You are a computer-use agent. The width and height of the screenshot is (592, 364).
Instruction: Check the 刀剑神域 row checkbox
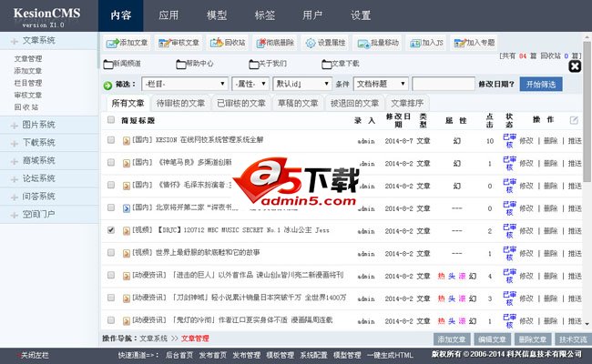(110, 298)
